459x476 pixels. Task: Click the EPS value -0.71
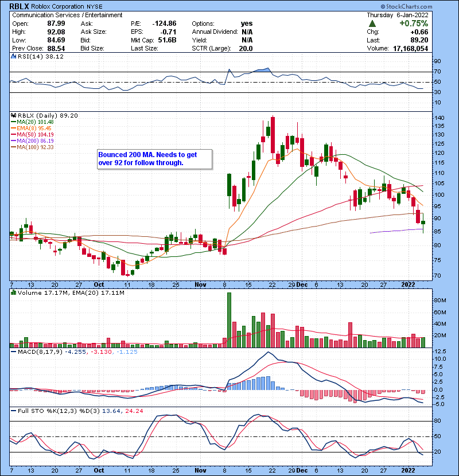(169, 32)
